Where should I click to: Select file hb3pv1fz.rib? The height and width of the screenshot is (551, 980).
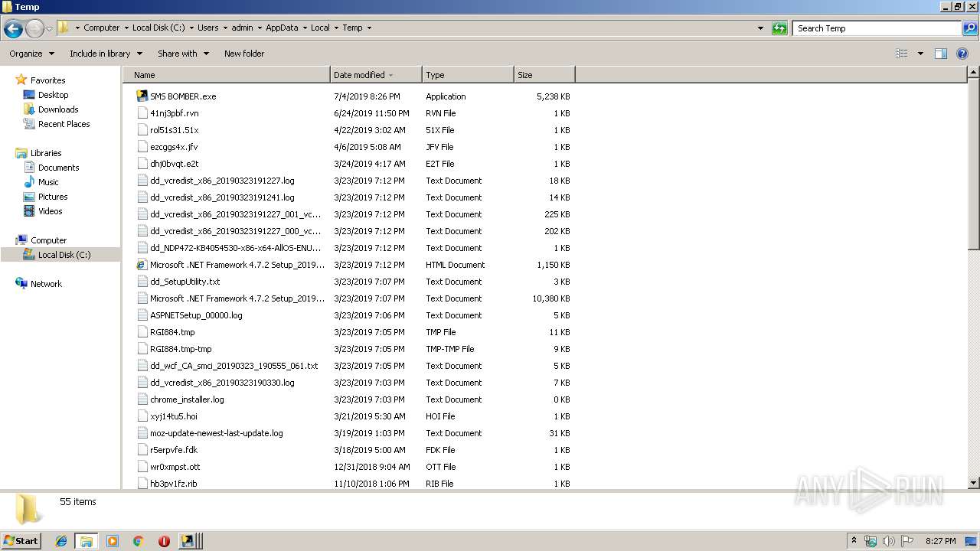coord(173,484)
